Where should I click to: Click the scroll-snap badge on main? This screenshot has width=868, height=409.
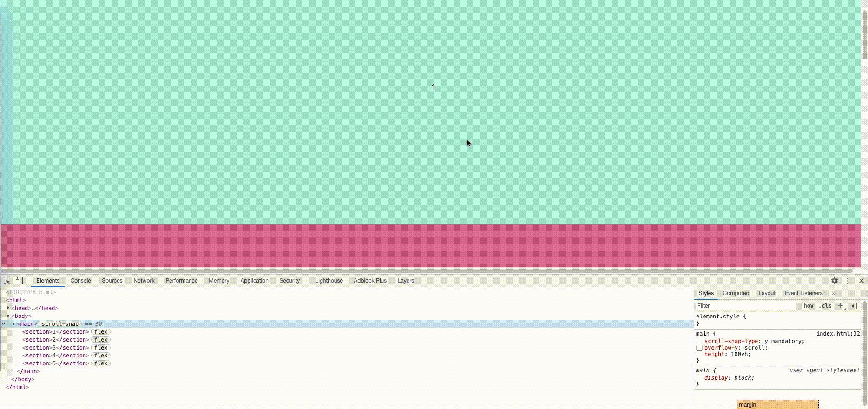coord(60,324)
